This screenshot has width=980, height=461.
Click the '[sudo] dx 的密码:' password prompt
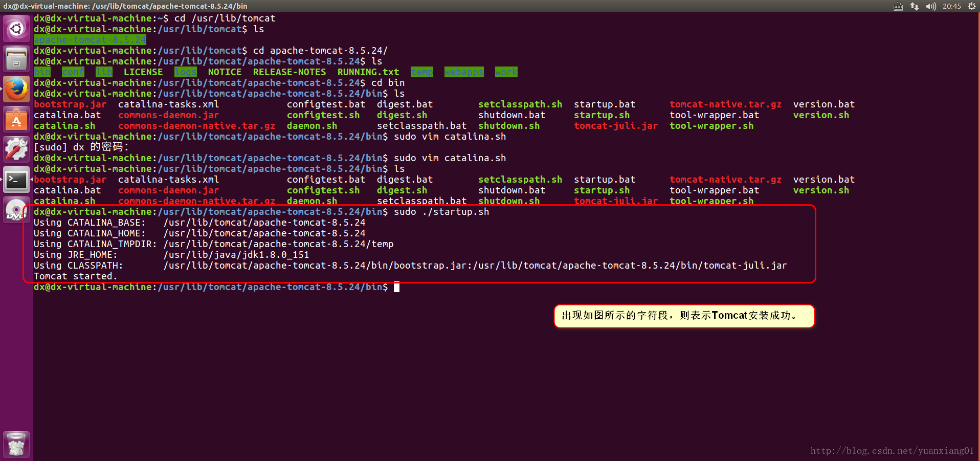click(81, 147)
